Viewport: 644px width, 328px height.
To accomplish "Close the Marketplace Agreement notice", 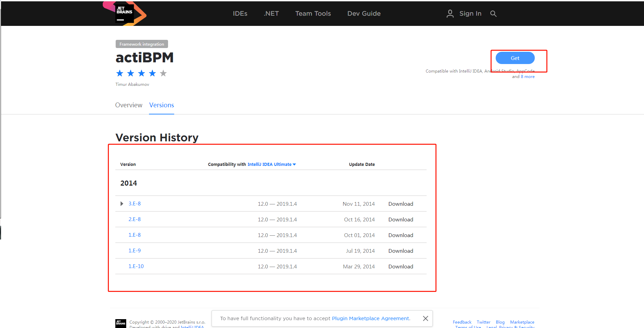I will [x=425, y=318].
